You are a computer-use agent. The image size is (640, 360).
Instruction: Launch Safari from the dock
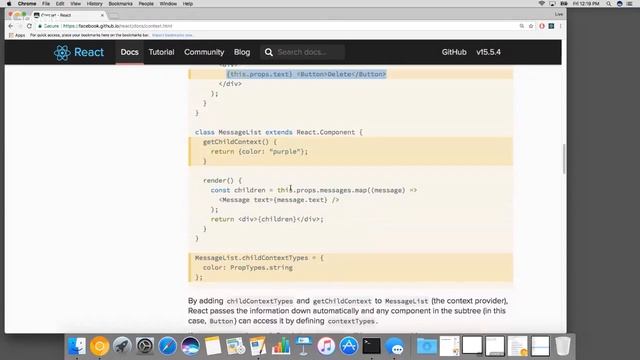click(x=167, y=346)
